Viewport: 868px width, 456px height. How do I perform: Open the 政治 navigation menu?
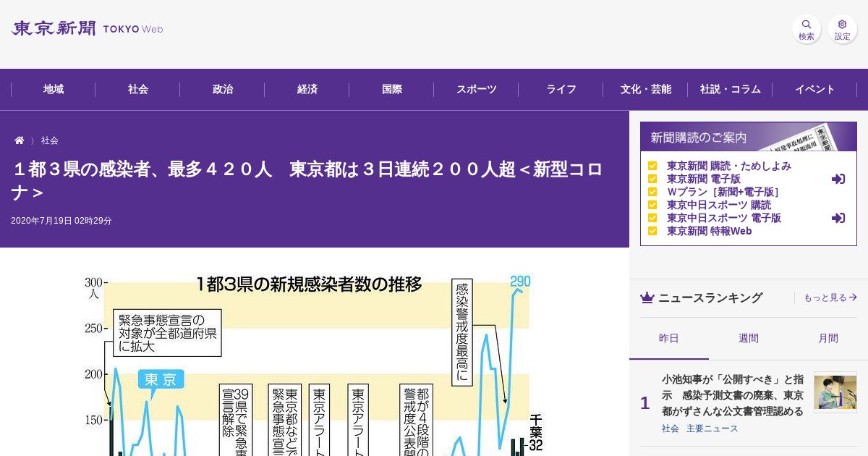pos(223,90)
